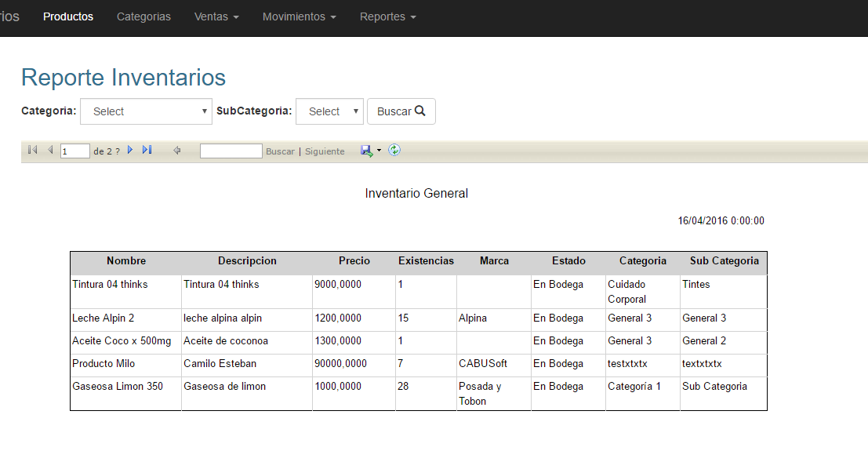Jump to last report page icon
868x451 pixels.
pyautogui.click(x=147, y=150)
